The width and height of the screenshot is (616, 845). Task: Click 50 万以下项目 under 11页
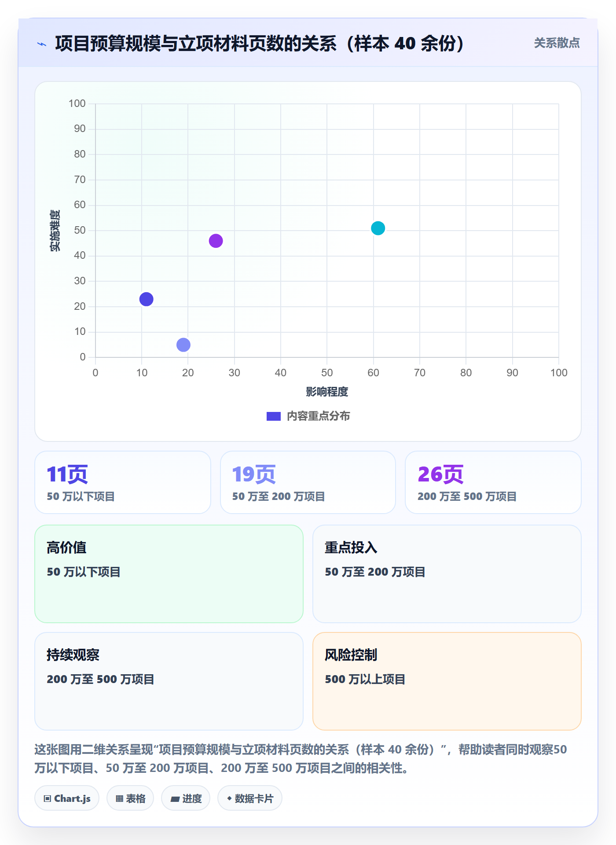pos(81,496)
